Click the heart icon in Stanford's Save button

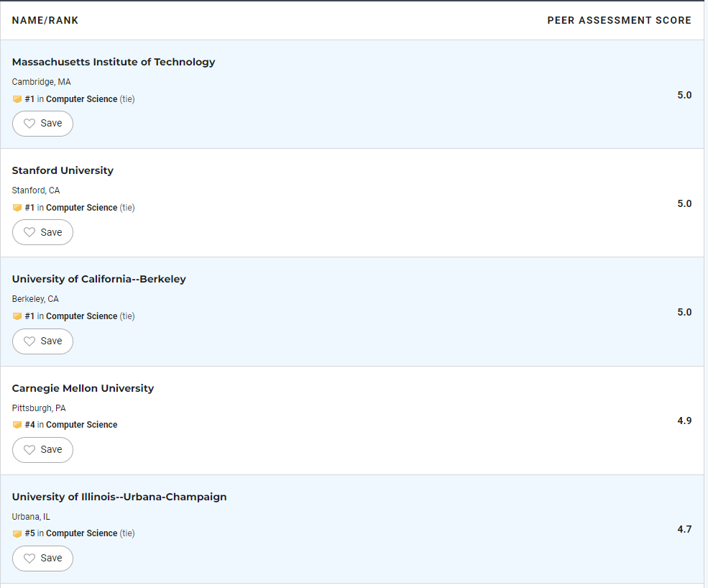(x=29, y=232)
